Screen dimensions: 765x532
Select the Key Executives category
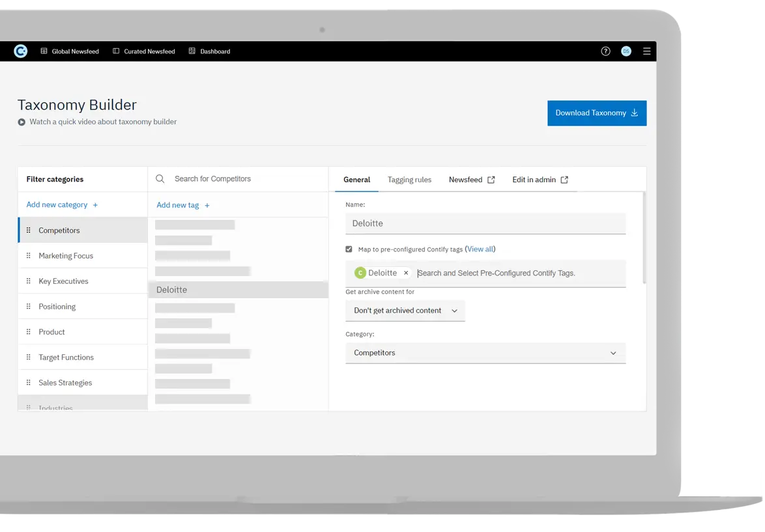83,281
